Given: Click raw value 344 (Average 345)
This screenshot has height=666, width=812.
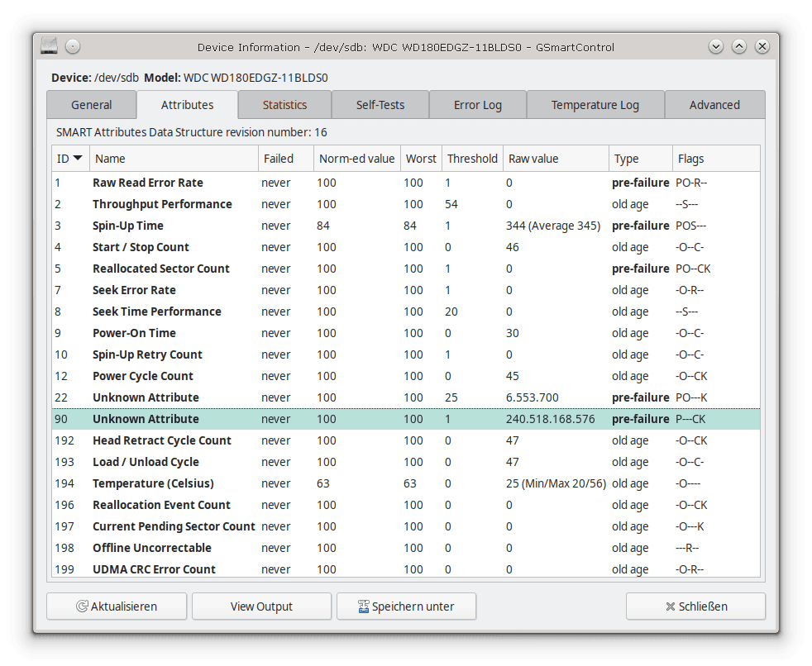Looking at the screenshot, I should 553,226.
